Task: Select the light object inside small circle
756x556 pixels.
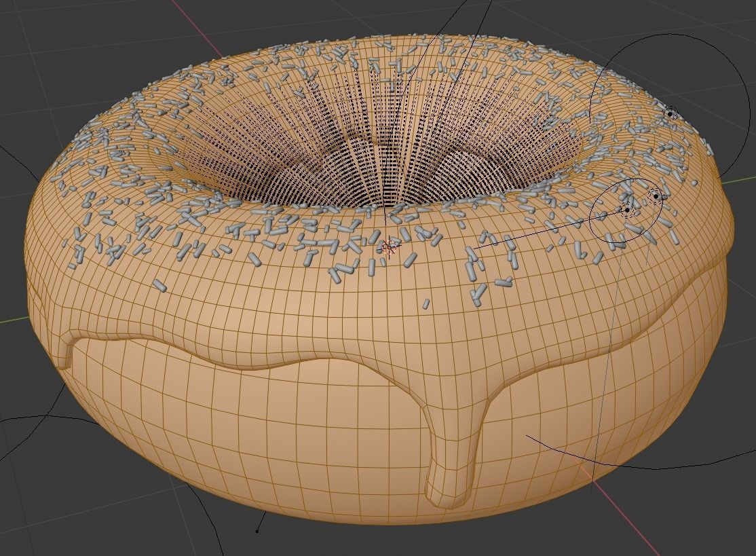Action: pos(627,210)
